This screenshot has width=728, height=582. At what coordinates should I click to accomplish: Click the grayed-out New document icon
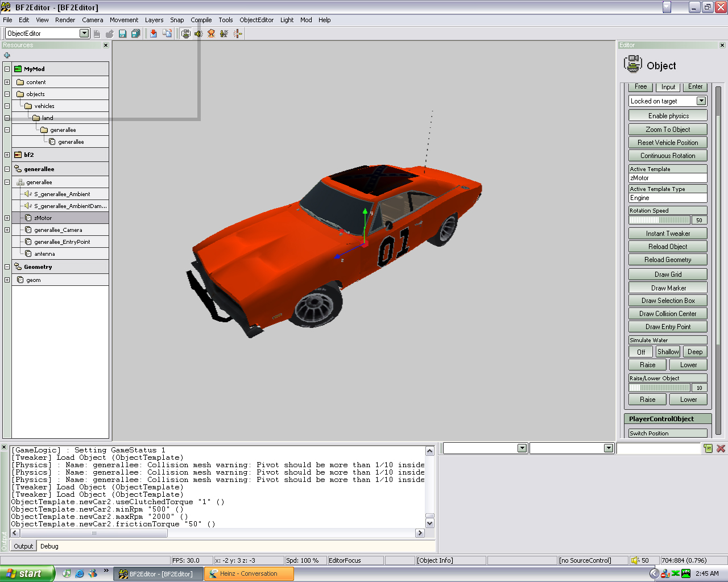[97, 34]
